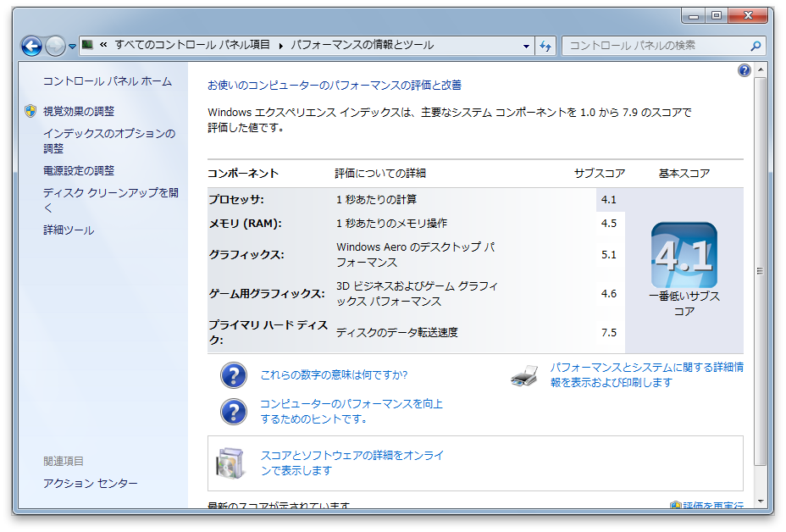Click パフォーマンスの情報とツール breadcrumb
The width and height of the screenshot is (786, 532).
pyautogui.click(x=363, y=45)
